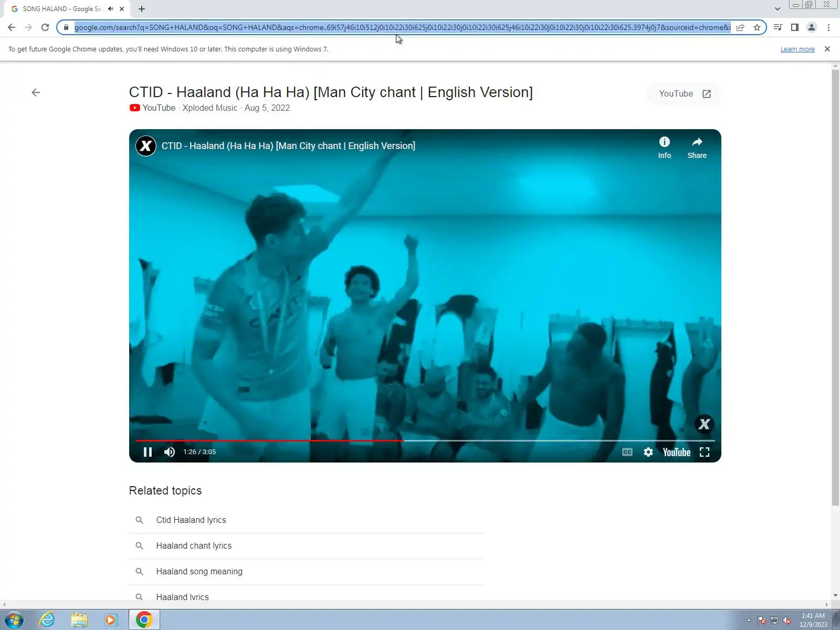The image size is (840, 630).
Task: Open the tab search chevron in the title bar
Action: click(777, 9)
